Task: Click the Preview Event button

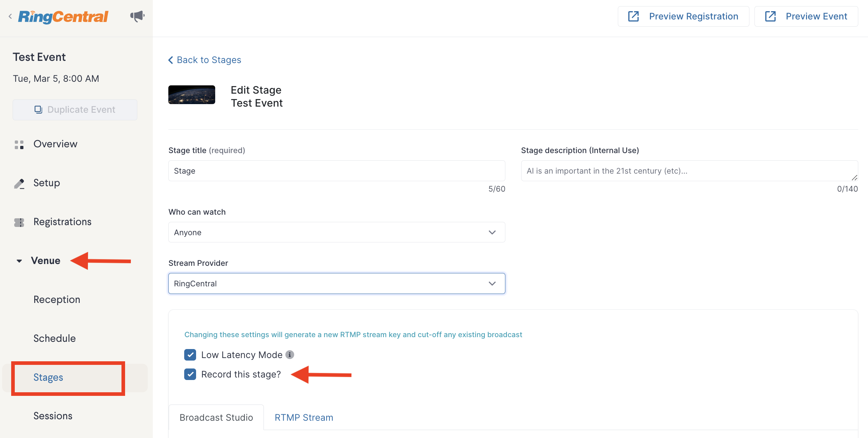Action: pos(806,16)
